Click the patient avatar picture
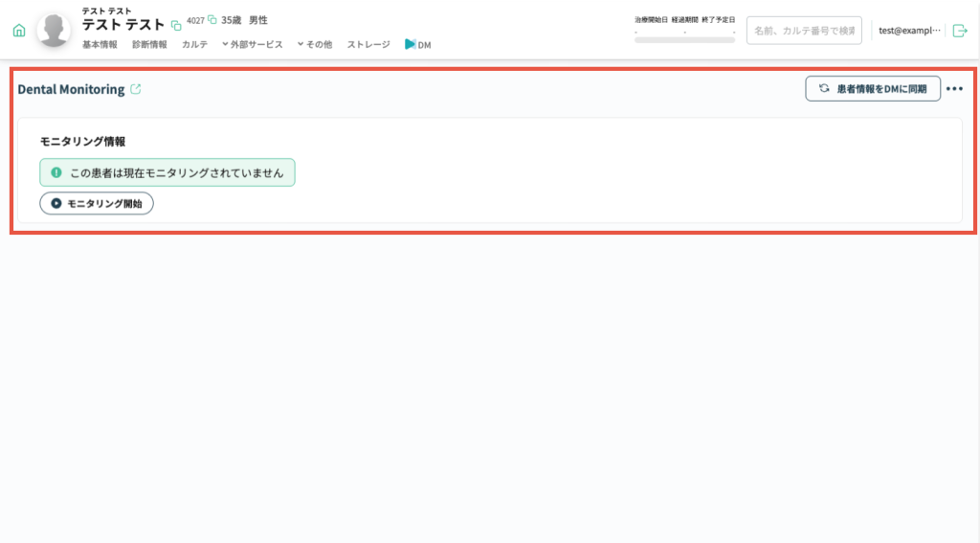The image size is (980, 543). pos(55,30)
